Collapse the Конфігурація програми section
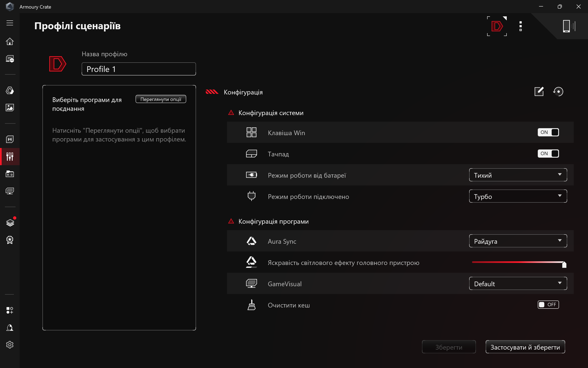588x368 pixels. click(x=231, y=221)
